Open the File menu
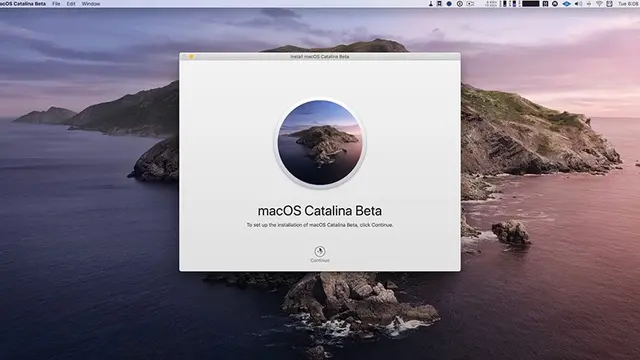Viewport: 640px width, 360px height. click(x=56, y=4)
